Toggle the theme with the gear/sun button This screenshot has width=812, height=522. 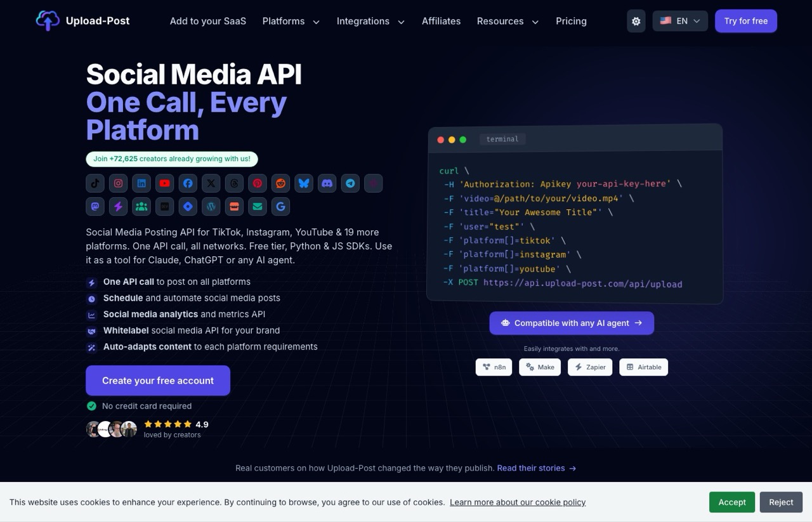tap(636, 21)
